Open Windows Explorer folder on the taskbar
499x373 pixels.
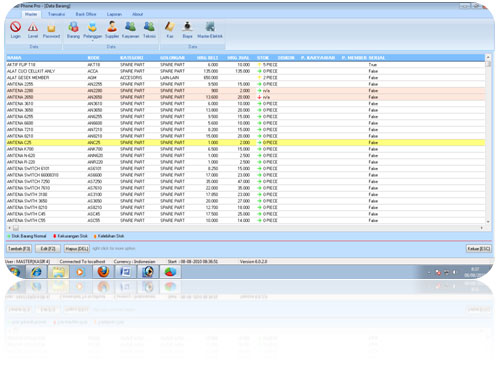pyautogui.click(x=58, y=272)
